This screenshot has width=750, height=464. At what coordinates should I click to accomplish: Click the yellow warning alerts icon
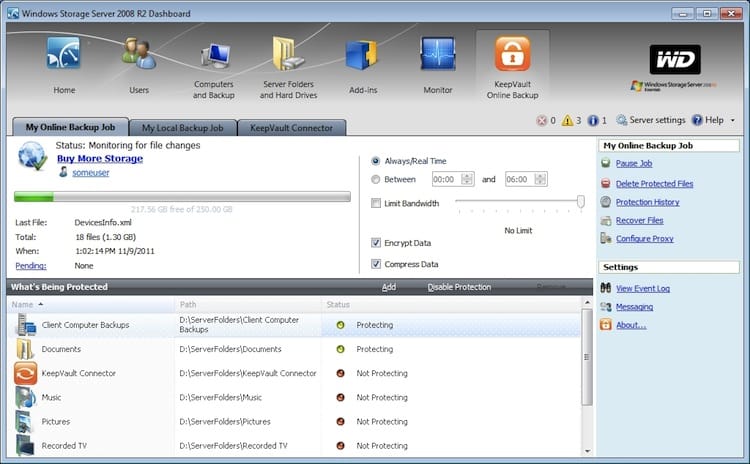[x=567, y=121]
